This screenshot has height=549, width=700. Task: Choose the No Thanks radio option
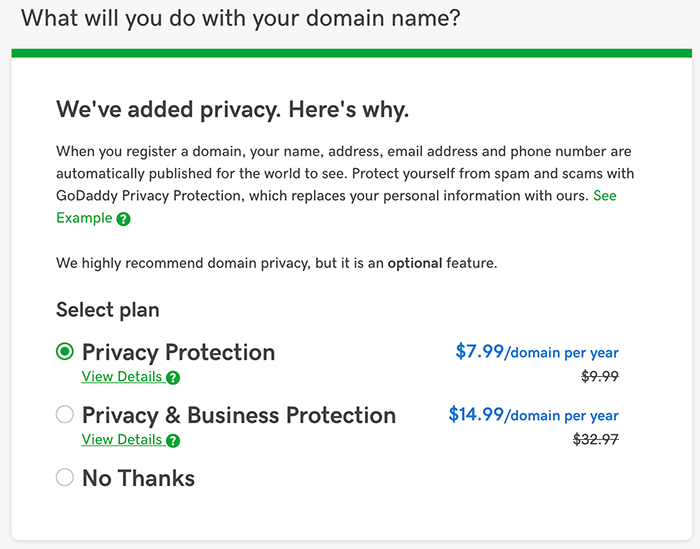pyautogui.click(x=65, y=477)
